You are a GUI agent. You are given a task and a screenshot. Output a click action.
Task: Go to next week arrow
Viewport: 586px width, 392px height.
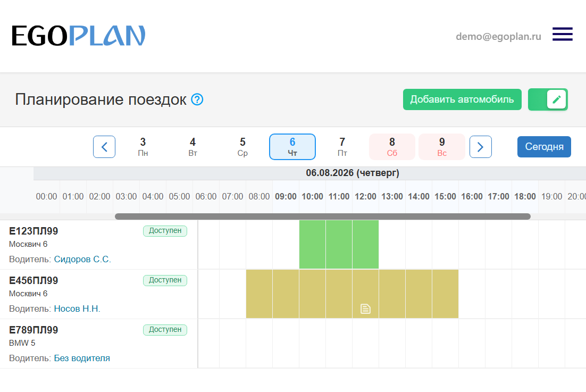coord(481,147)
